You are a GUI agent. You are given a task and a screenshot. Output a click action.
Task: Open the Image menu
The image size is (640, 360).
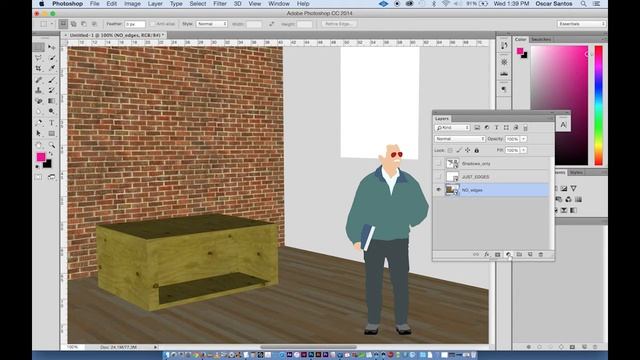point(132,4)
